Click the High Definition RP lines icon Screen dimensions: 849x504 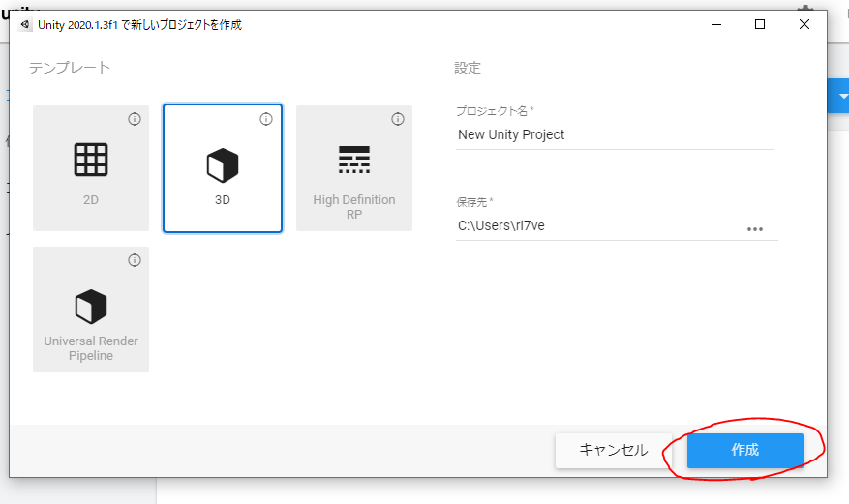tap(354, 160)
